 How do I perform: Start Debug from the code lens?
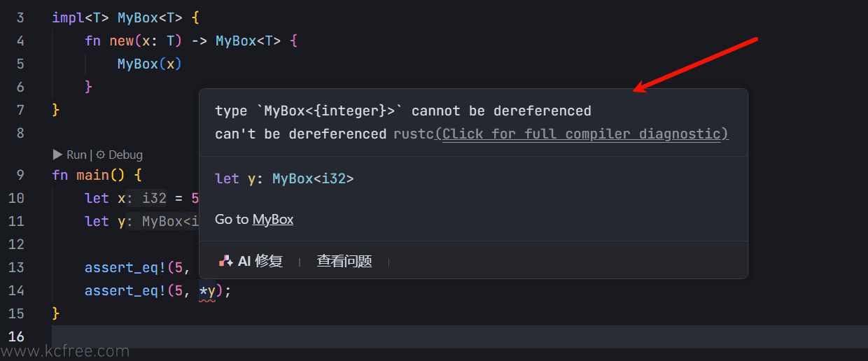click(x=119, y=155)
